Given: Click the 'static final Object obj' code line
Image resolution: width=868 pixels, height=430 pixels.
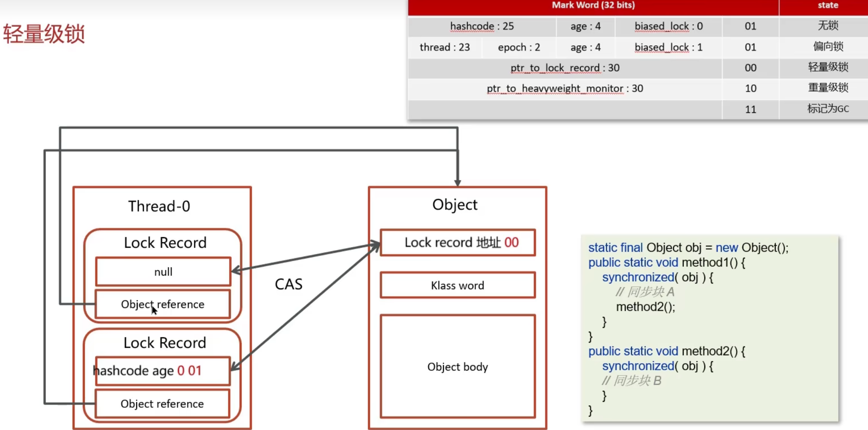Looking at the screenshot, I should tap(688, 247).
